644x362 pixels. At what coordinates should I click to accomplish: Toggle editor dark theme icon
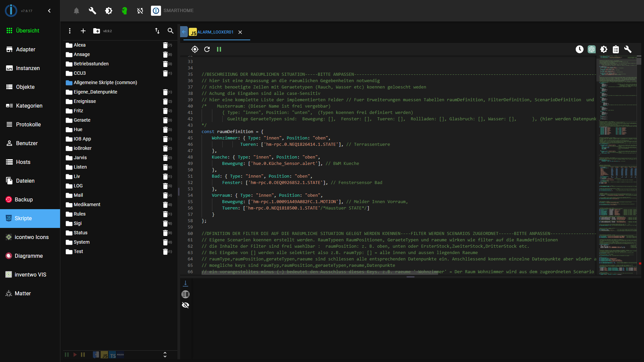[604, 49]
